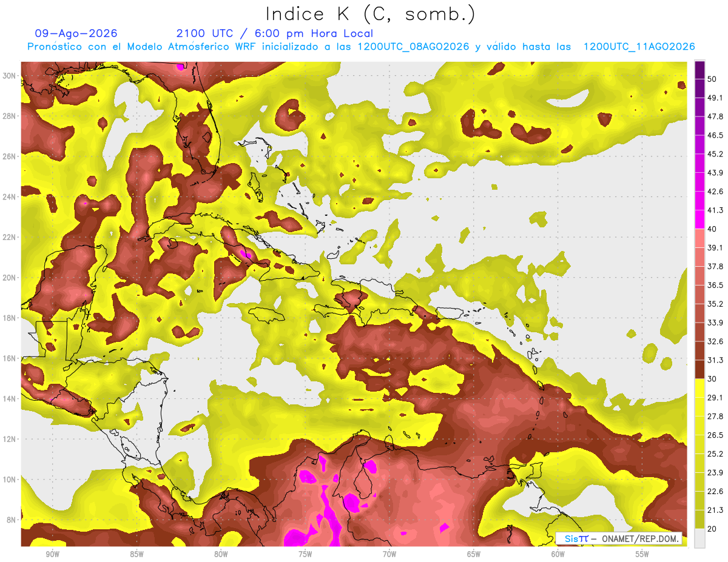
Task: Click the color scale label "21.3"
Action: (x=715, y=510)
